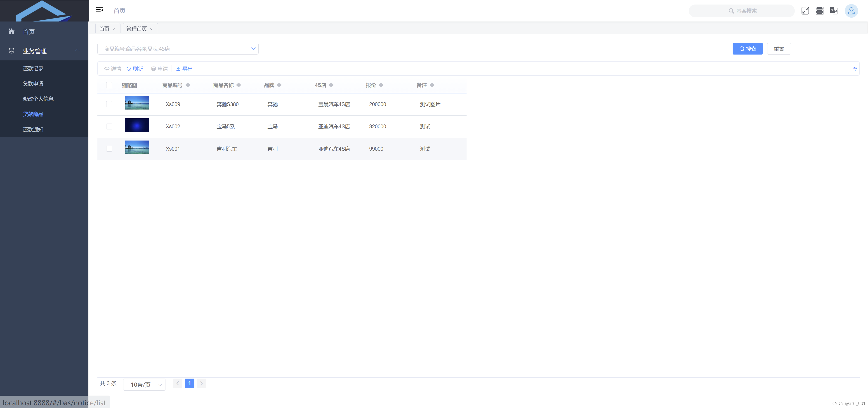The width and height of the screenshot is (868, 408).
Task: Open the column settings icon at the table's right
Action: point(855,69)
